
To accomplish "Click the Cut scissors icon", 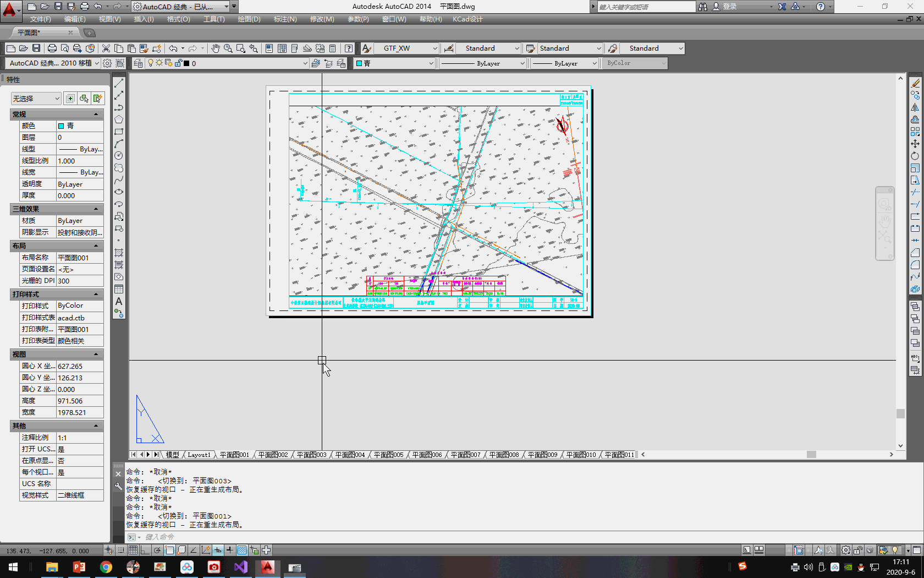I will coord(106,48).
